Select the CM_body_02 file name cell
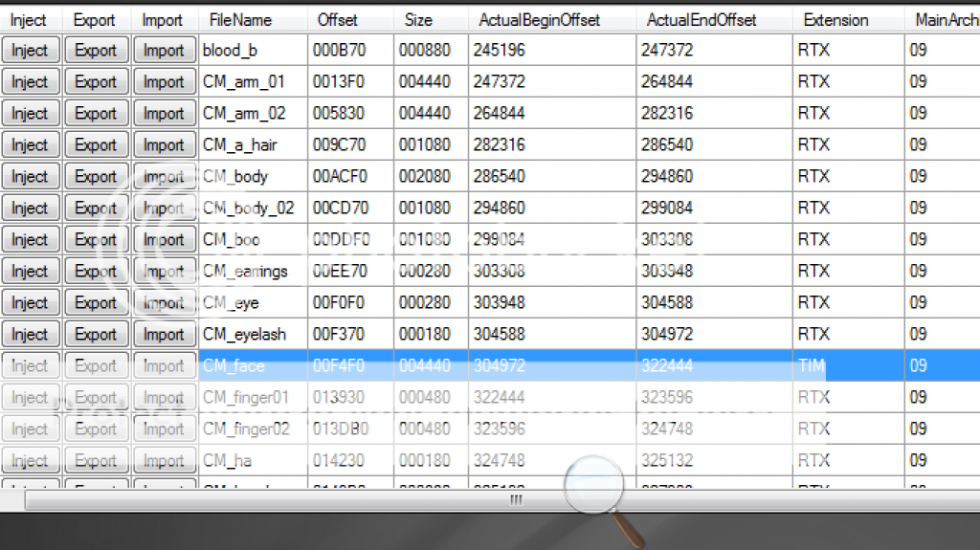Viewport: 980px width, 550px height. (253, 209)
